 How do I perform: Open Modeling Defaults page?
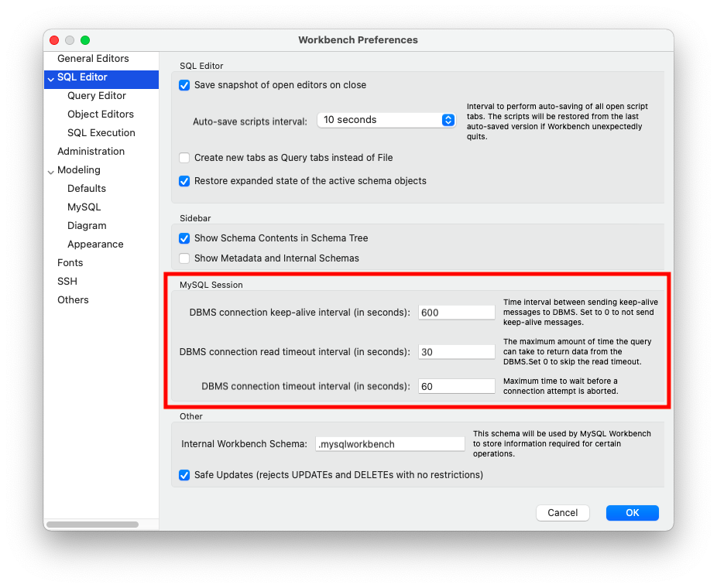point(87,189)
